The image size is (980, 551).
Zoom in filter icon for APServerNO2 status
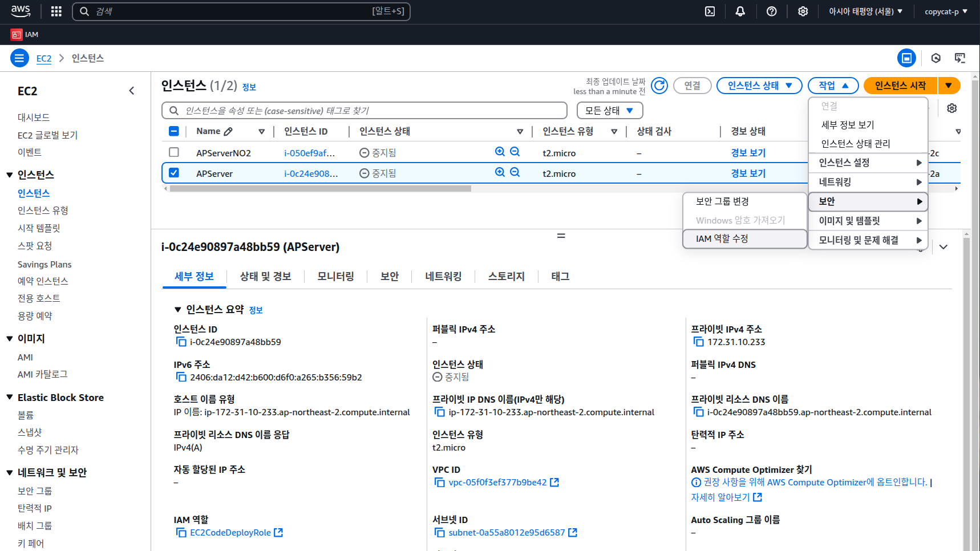point(500,152)
